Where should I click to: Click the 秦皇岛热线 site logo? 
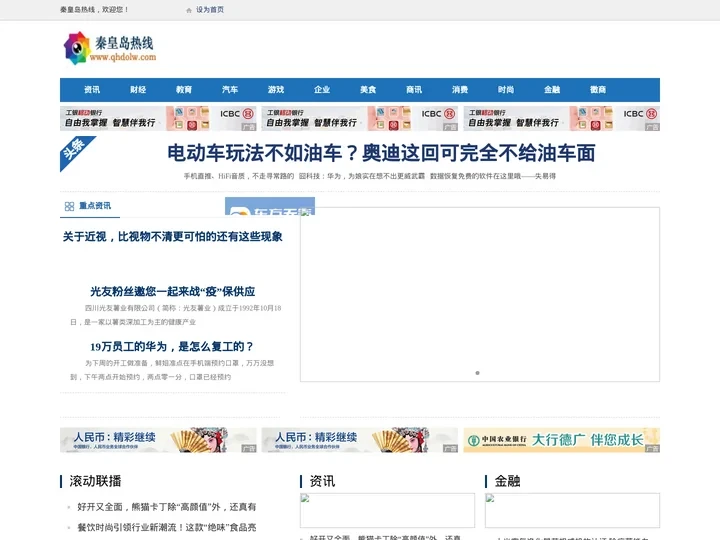(x=110, y=49)
